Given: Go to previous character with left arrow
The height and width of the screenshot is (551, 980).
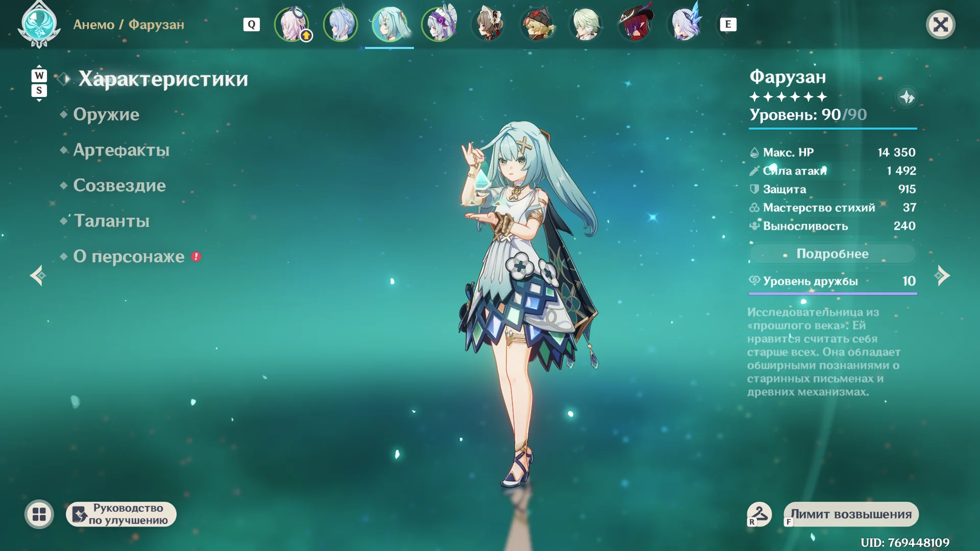Looking at the screenshot, I should [x=38, y=275].
